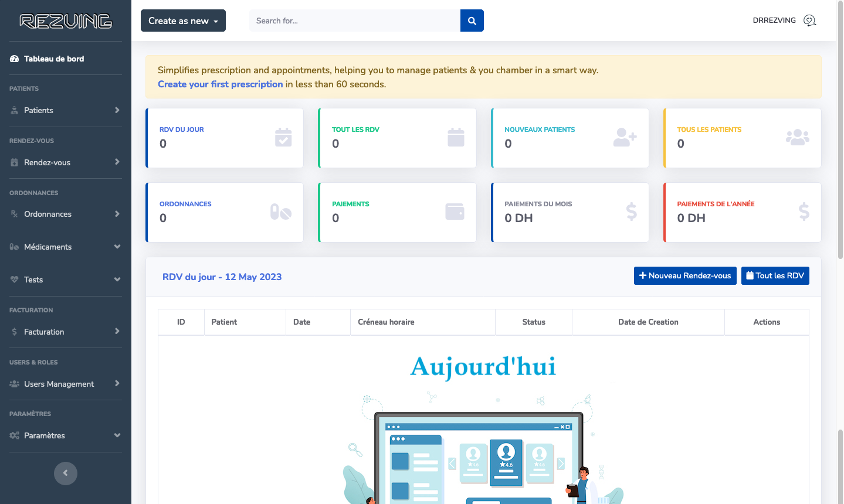Screen dimensions: 844x504
Task: Click the Date de Creation column header
Action: pyautogui.click(x=648, y=322)
